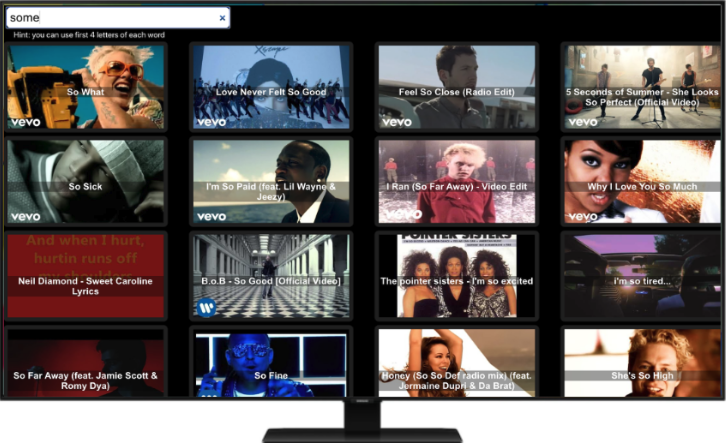Choose the 'So Sick' video tile

(x=86, y=181)
